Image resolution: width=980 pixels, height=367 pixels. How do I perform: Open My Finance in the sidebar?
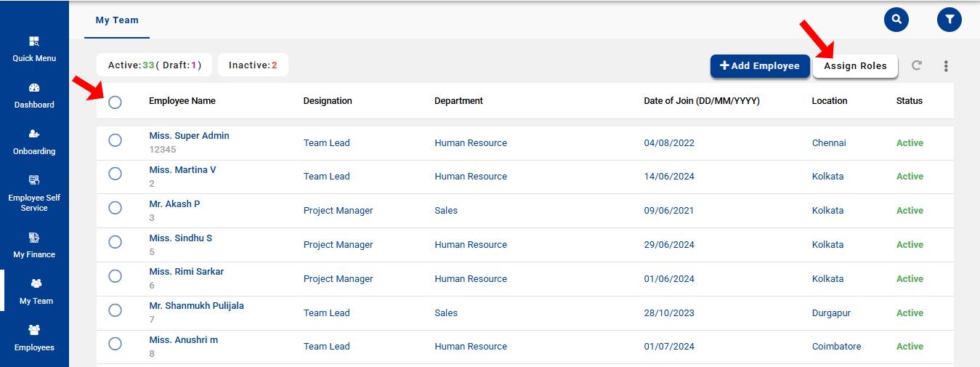pos(34,246)
